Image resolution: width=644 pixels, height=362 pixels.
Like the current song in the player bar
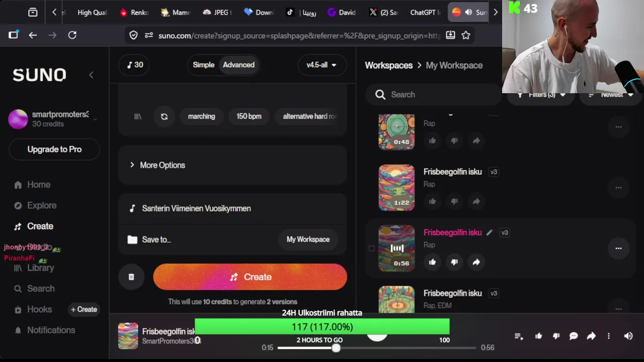click(538, 336)
